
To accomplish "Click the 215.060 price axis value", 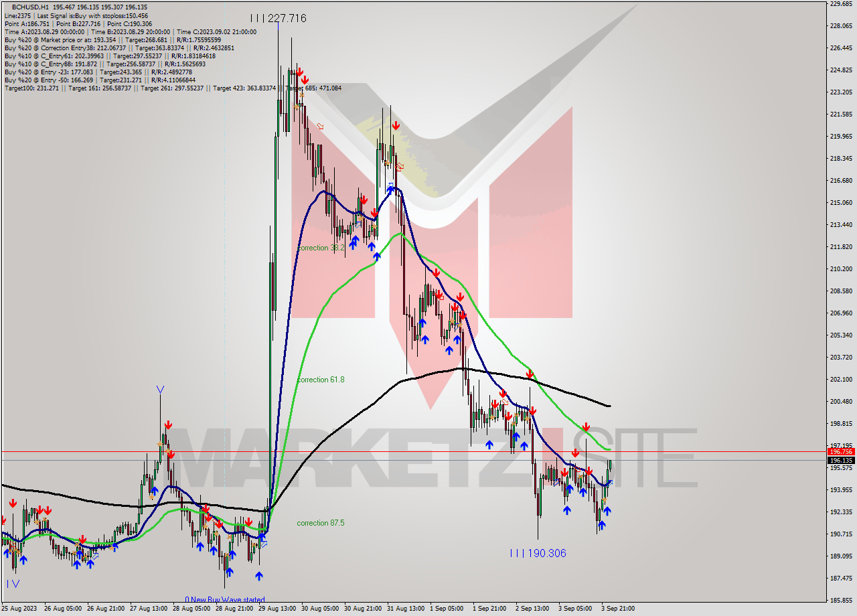I will tap(841, 203).
